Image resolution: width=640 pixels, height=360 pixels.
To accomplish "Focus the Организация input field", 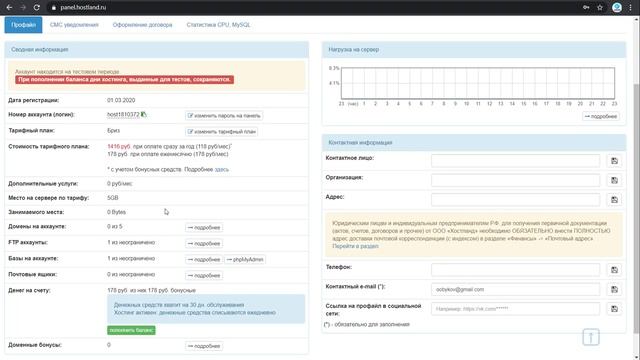I will [516, 180].
